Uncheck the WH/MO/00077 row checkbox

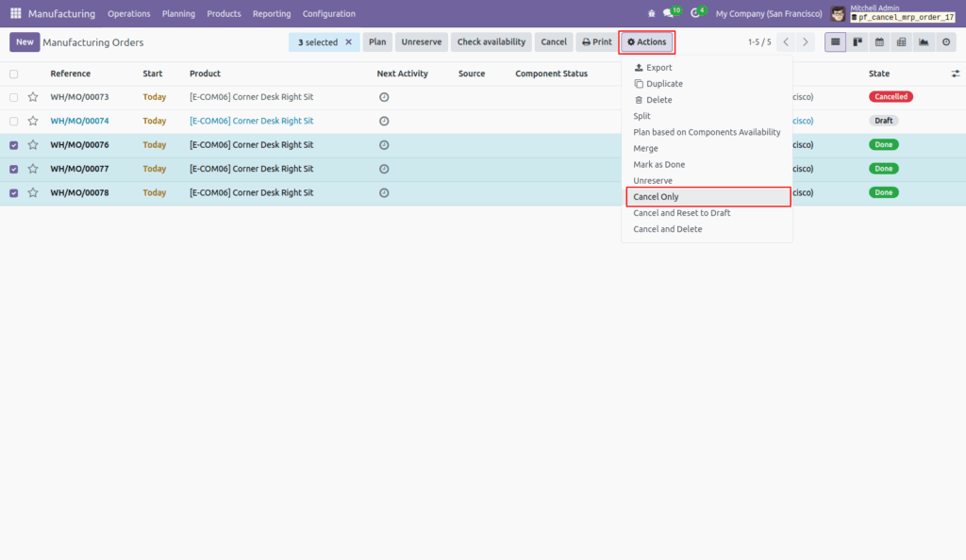(12, 168)
